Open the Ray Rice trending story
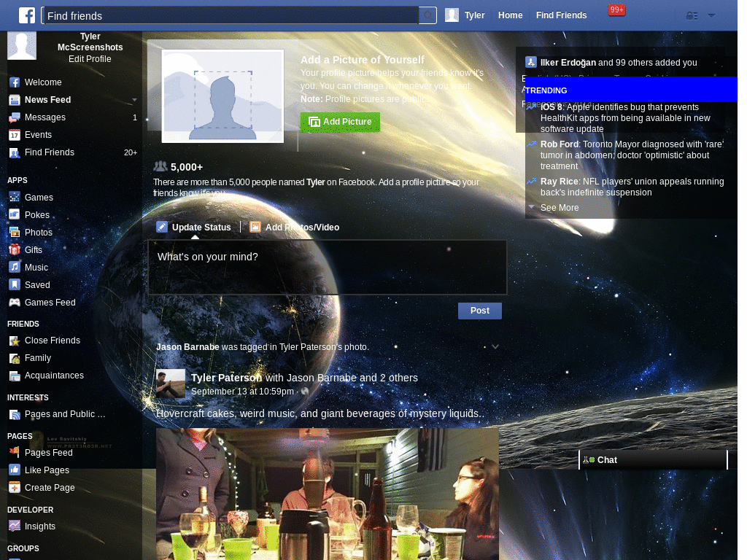 632,187
